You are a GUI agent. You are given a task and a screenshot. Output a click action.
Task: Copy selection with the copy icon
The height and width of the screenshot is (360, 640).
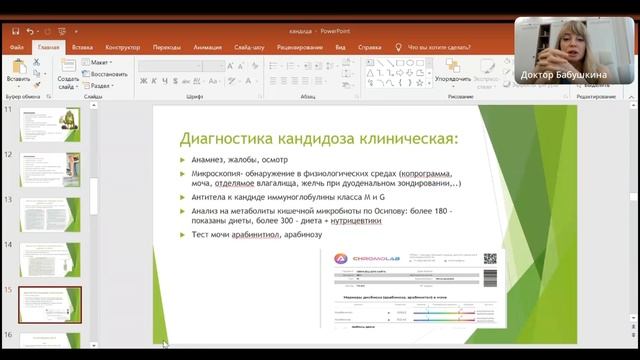(36, 73)
